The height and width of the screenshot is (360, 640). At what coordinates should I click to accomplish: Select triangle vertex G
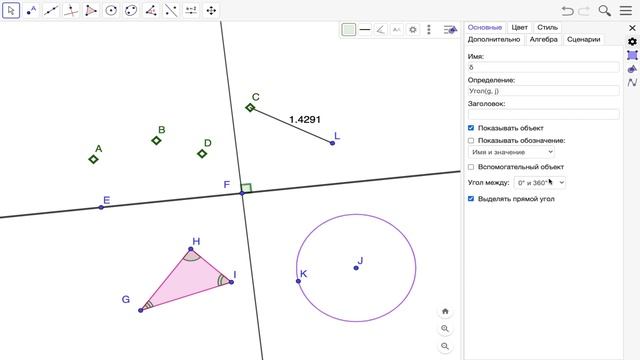click(140, 310)
